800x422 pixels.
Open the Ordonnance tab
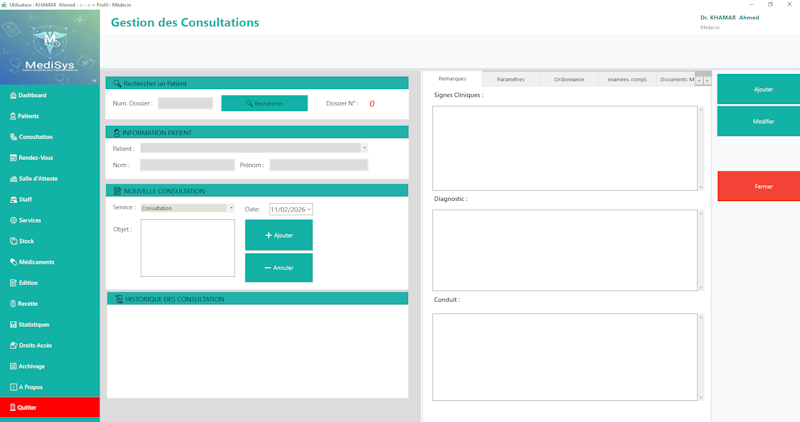pyautogui.click(x=569, y=80)
